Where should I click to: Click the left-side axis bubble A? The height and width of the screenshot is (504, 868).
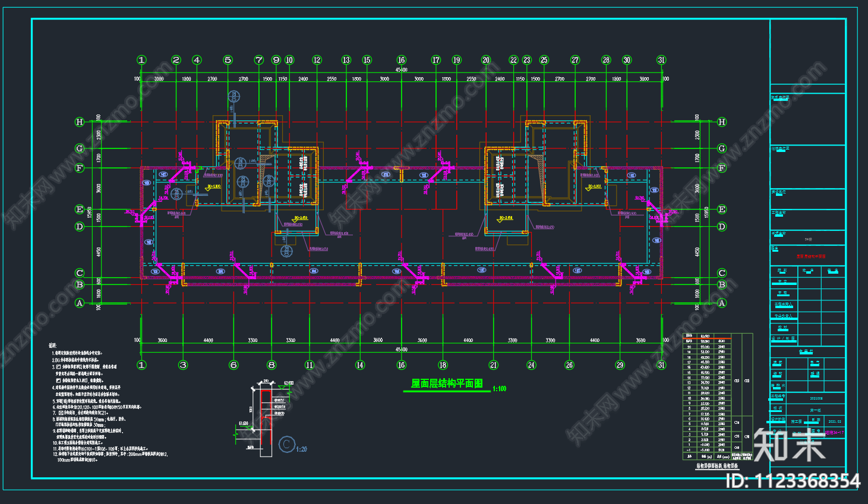[x=80, y=303]
